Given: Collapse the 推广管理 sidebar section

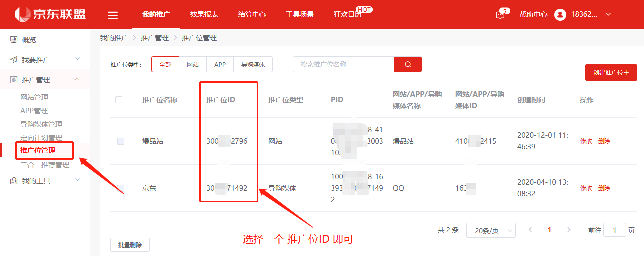Looking at the screenshot, I should tap(77, 79).
